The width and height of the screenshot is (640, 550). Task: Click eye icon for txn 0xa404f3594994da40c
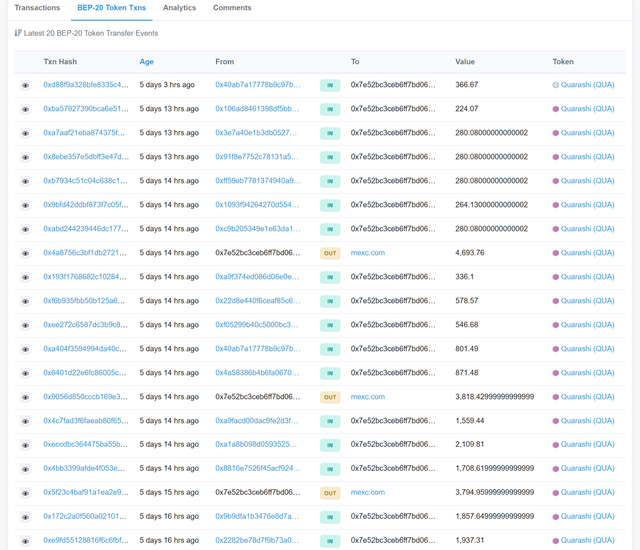[25, 349]
